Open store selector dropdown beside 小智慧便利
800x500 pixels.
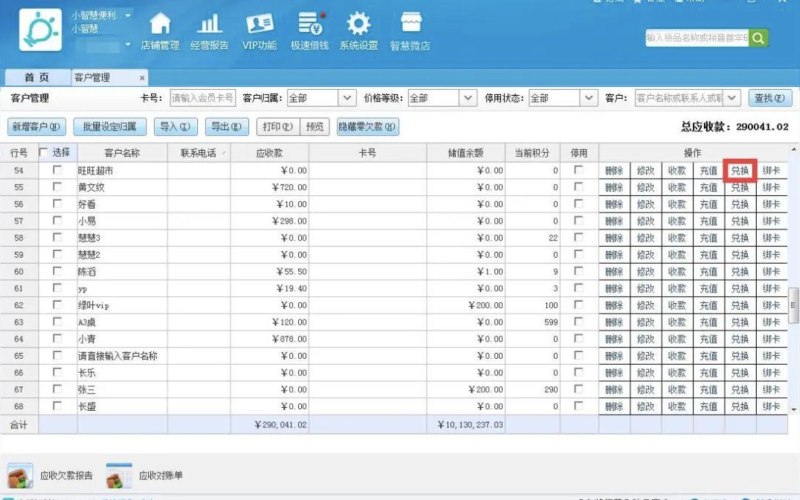coord(128,15)
